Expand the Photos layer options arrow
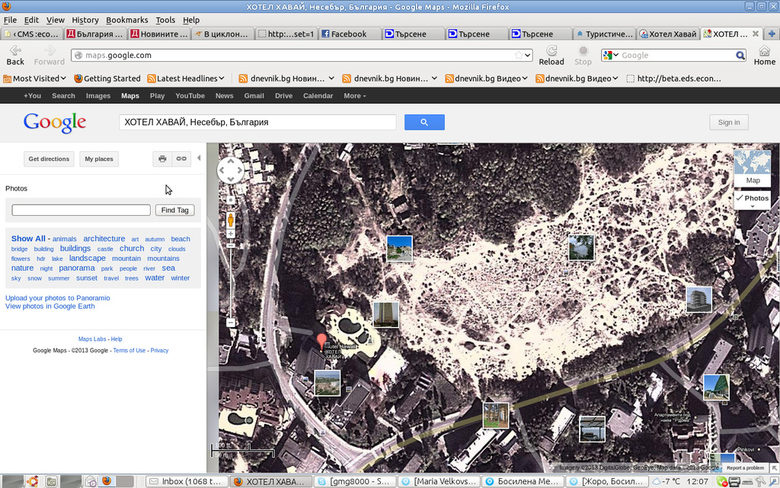 coord(752,206)
